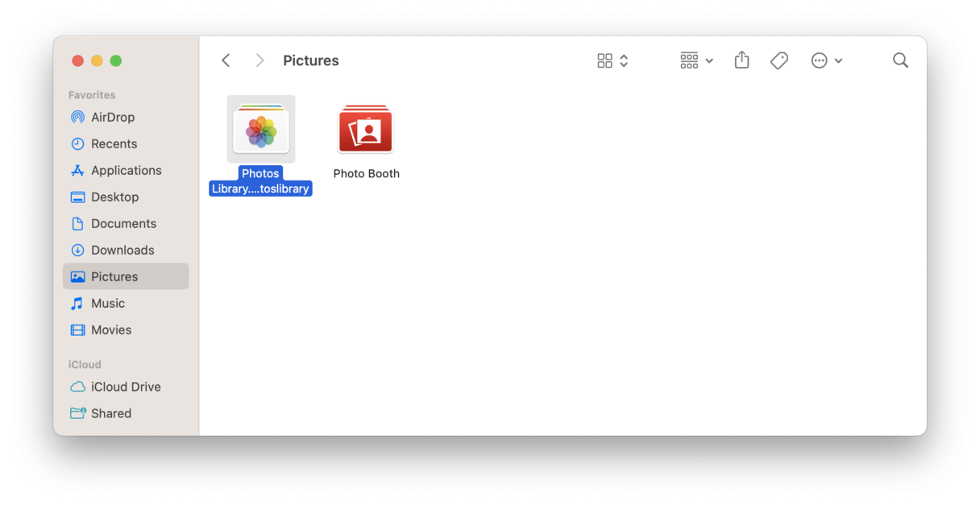Click the Movies film icon

[x=77, y=330]
